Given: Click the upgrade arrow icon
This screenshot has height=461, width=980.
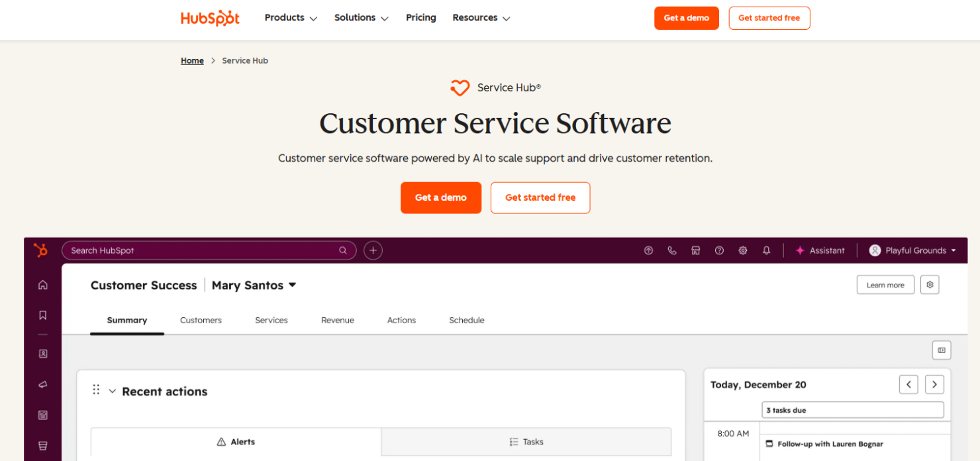Looking at the screenshot, I should [x=648, y=250].
